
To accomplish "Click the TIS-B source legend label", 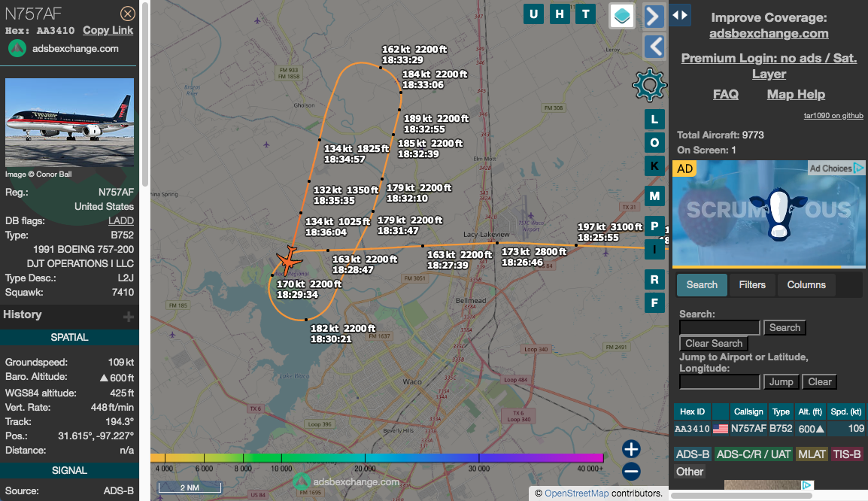I will tap(847, 454).
